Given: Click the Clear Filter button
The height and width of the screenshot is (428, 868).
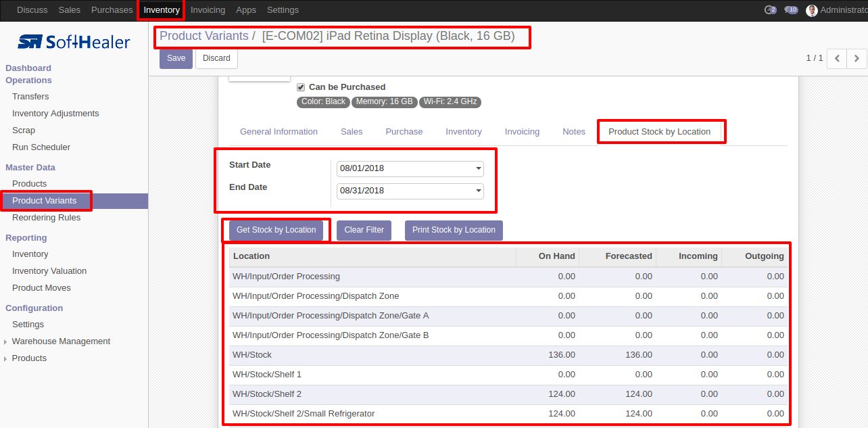Looking at the screenshot, I should coord(364,230).
